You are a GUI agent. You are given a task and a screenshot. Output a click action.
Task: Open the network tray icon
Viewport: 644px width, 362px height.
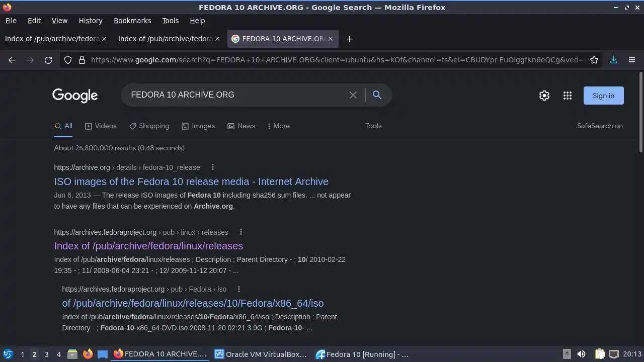click(x=614, y=354)
